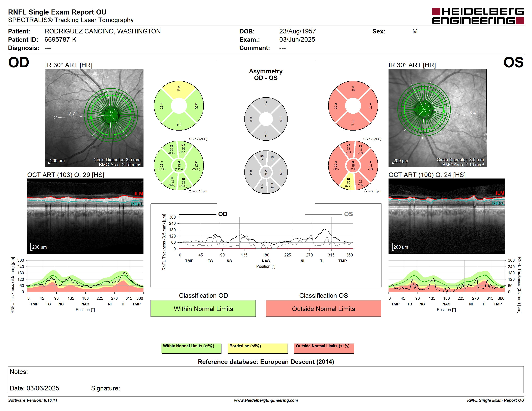Click OS TI sector 52
Image resolution: width=532 pixels, height=411 pixels.
pyautogui.click(x=360, y=181)
